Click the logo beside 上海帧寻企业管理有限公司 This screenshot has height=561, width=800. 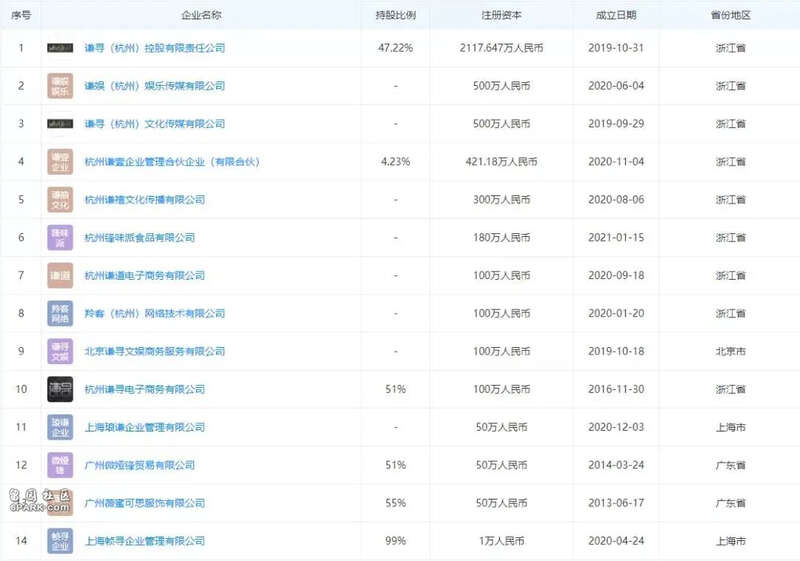pos(60,541)
